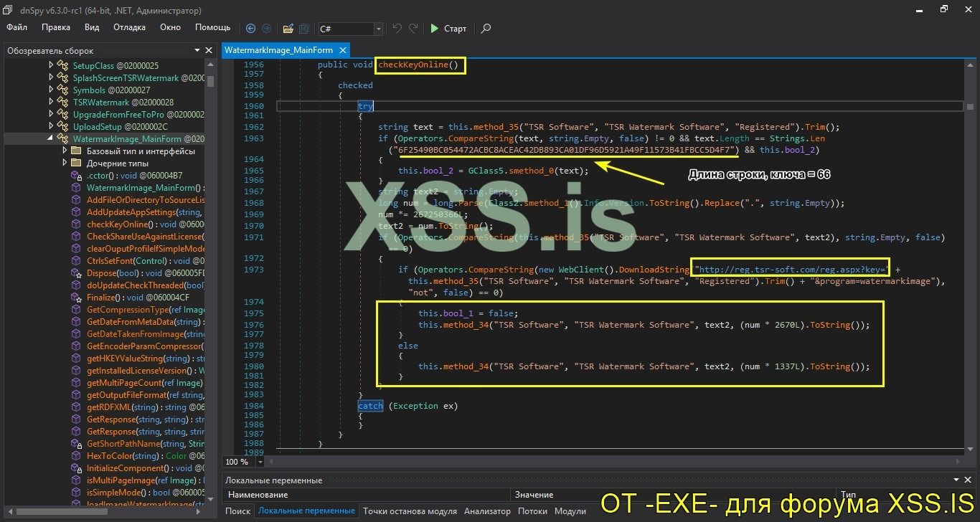
Task: Switch to the Анализатор tab
Action: tap(487, 511)
